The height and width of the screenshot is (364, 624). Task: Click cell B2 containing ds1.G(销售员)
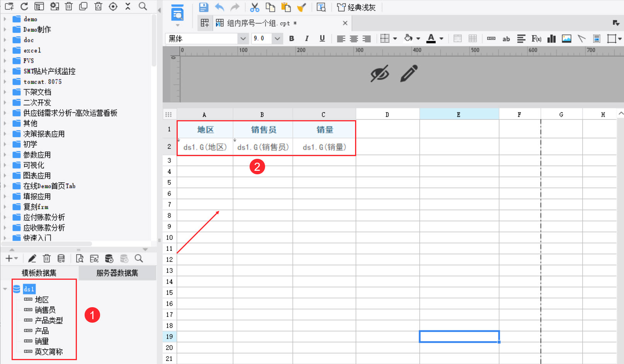pos(263,147)
